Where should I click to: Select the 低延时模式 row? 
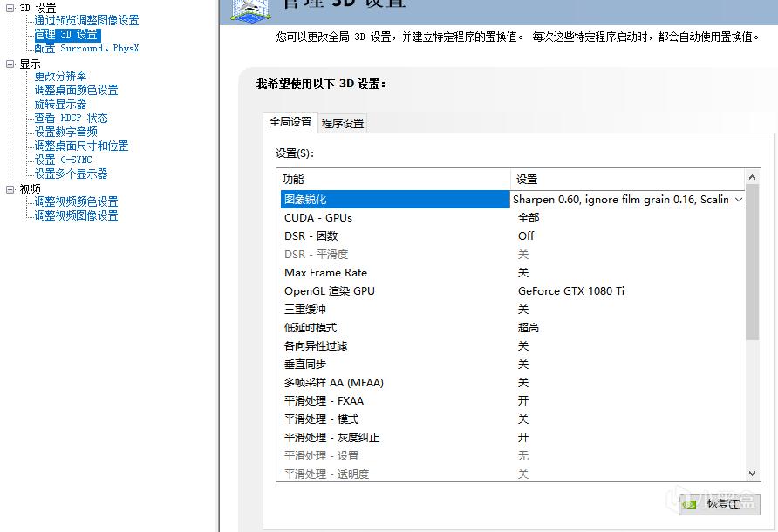pos(513,328)
